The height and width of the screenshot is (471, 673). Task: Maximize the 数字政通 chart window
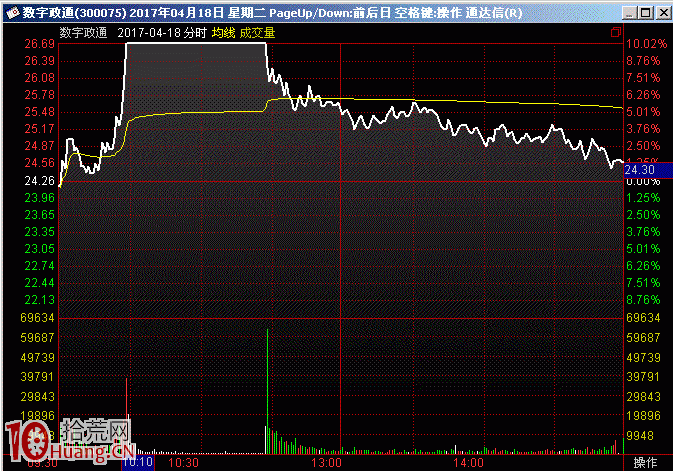coord(645,13)
